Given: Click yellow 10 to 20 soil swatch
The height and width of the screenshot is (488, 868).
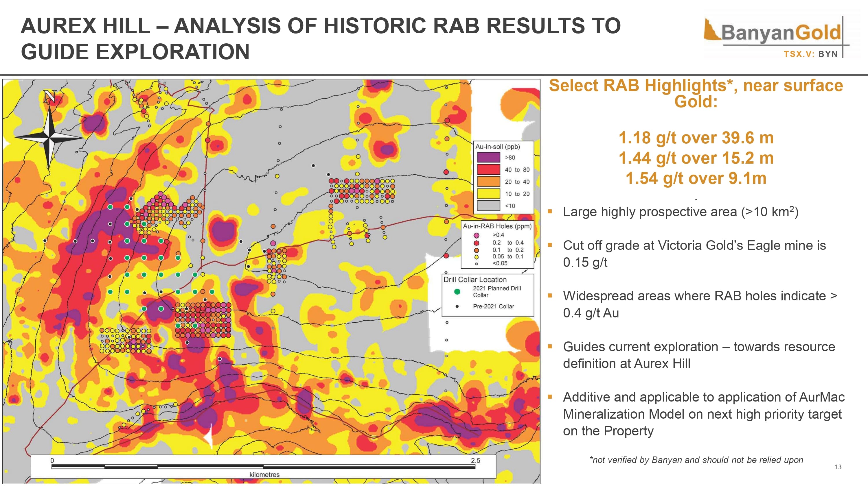Looking at the screenshot, I should point(488,194).
